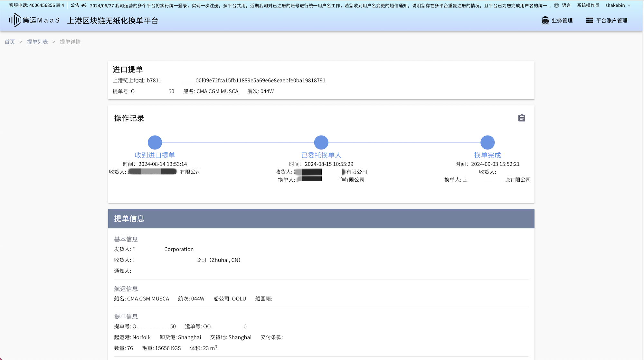Go to 首页 breadcrumb link
This screenshot has width=644, height=360.
(10, 42)
